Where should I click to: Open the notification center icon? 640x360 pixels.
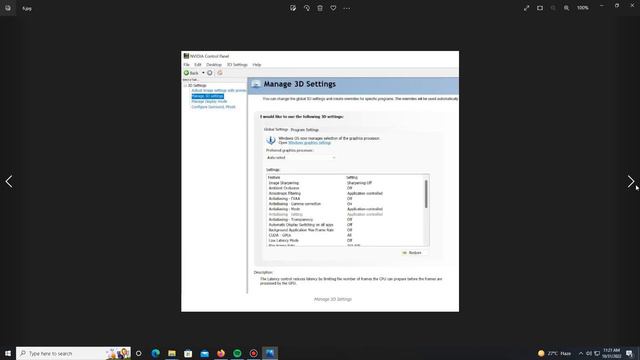pos(629,353)
